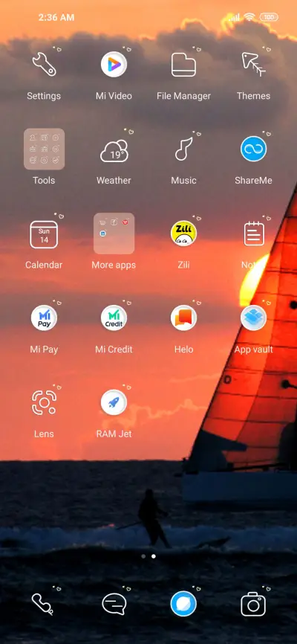Tap the "Zili" label text
The width and height of the screenshot is (297, 644).
183,265
